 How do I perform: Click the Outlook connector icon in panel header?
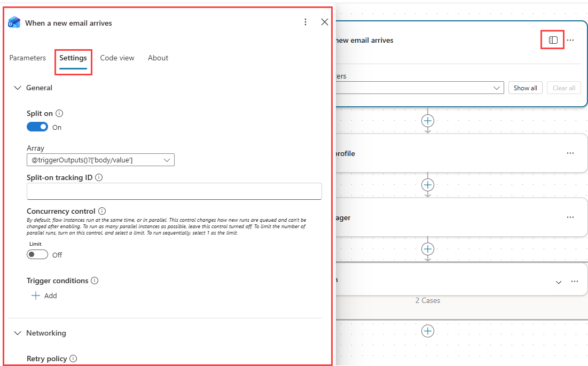point(14,22)
